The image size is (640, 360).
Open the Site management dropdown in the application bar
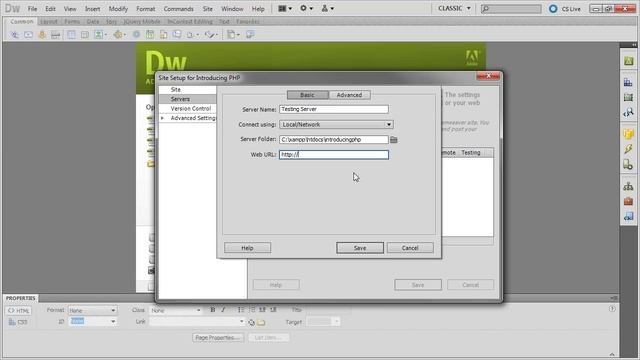[x=327, y=8]
